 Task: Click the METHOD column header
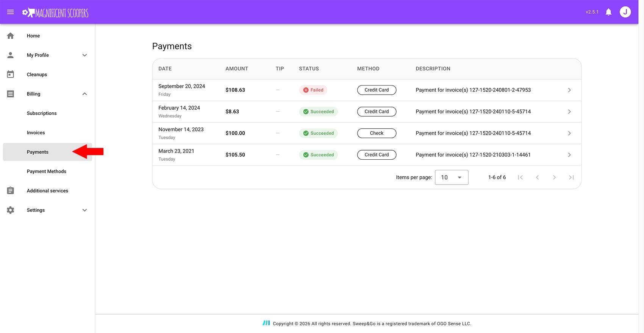(368, 68)
